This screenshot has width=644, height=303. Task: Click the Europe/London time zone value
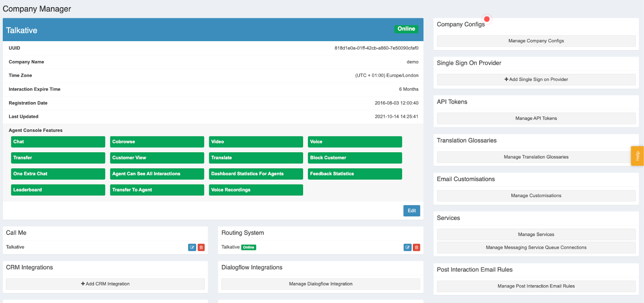387,76
